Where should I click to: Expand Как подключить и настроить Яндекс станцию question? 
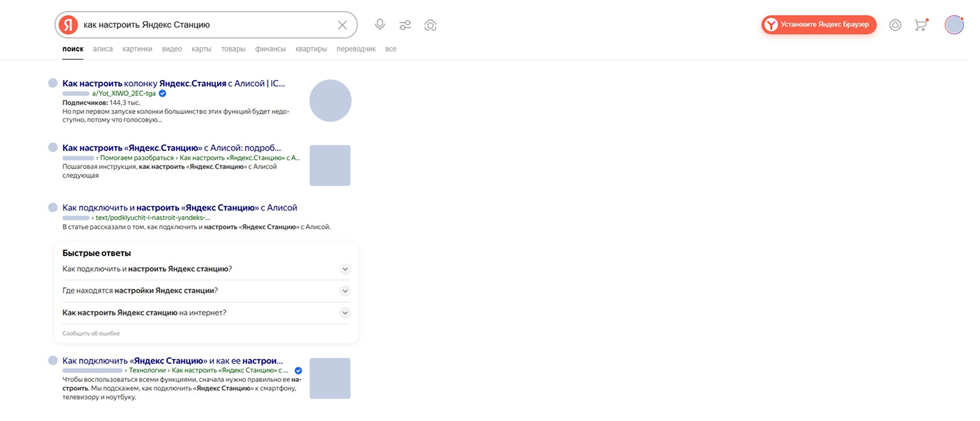pos(206,269)
